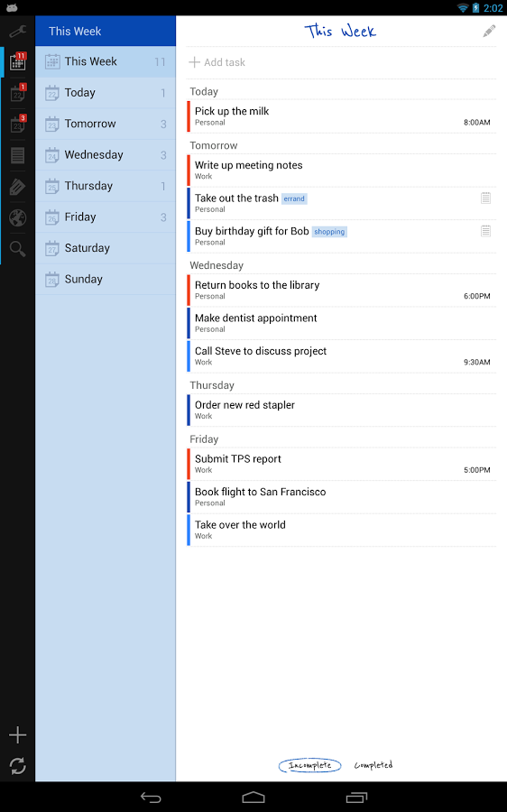
Task: Open the tags icon in the sidebar
Action: point(18,187)
